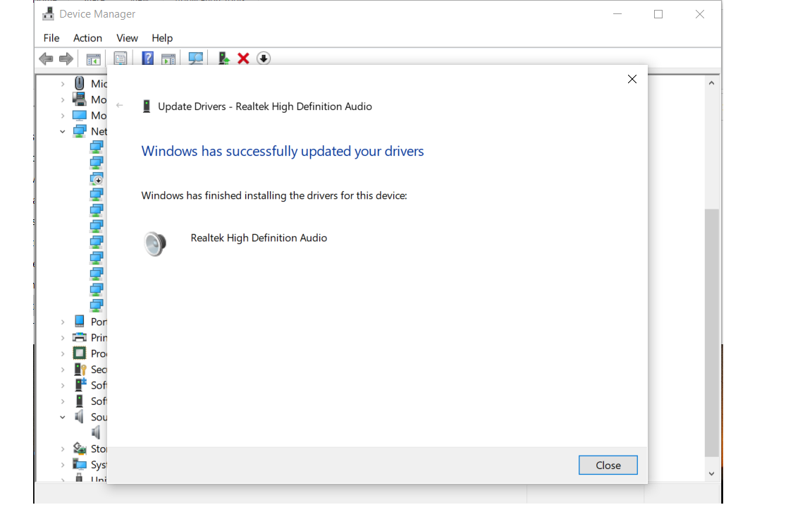Select the Sound category speaker icon
Image resolution: width=812 pixels, height=505 pixels.
(79, 417)
